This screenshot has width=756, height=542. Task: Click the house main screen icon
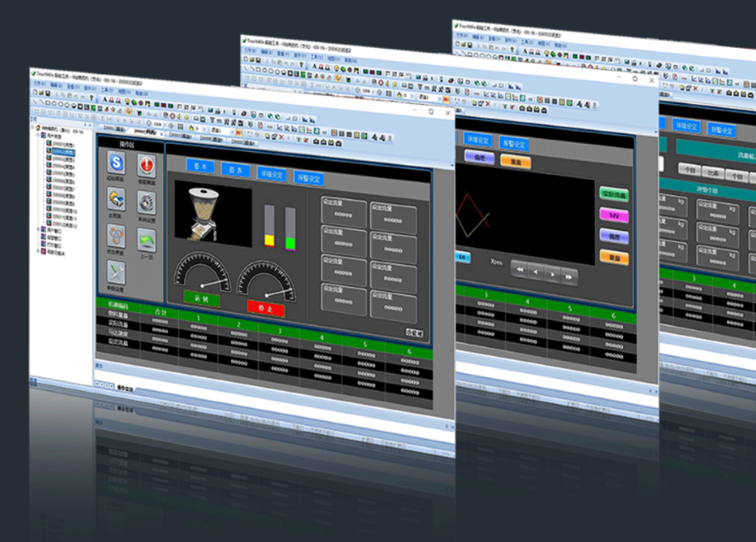(116, 199)
